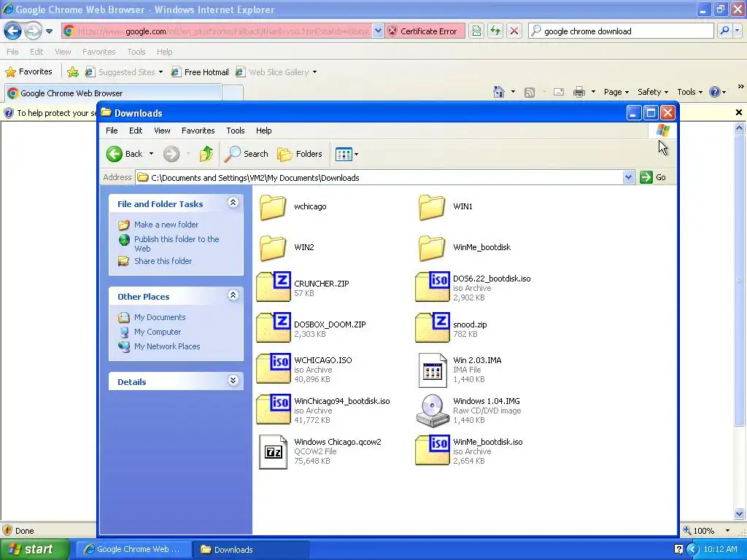Click the green Go button

(x=653, y=177)
